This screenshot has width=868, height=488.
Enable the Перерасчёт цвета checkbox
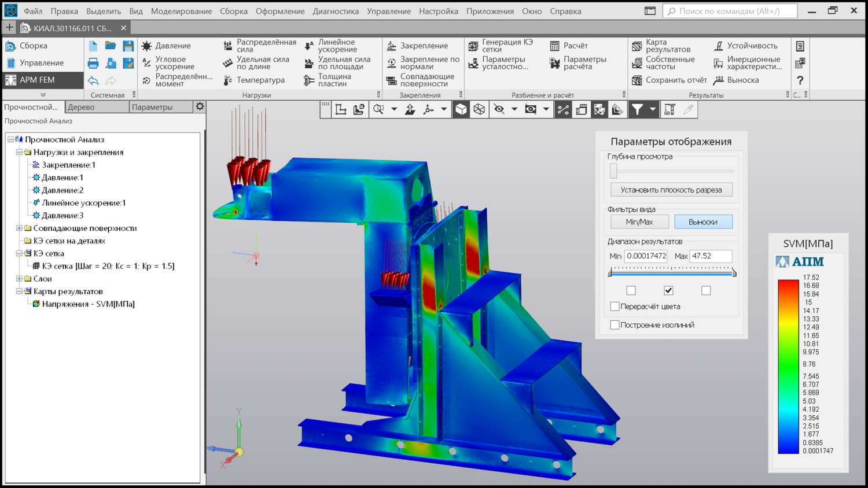click(615, 306)
